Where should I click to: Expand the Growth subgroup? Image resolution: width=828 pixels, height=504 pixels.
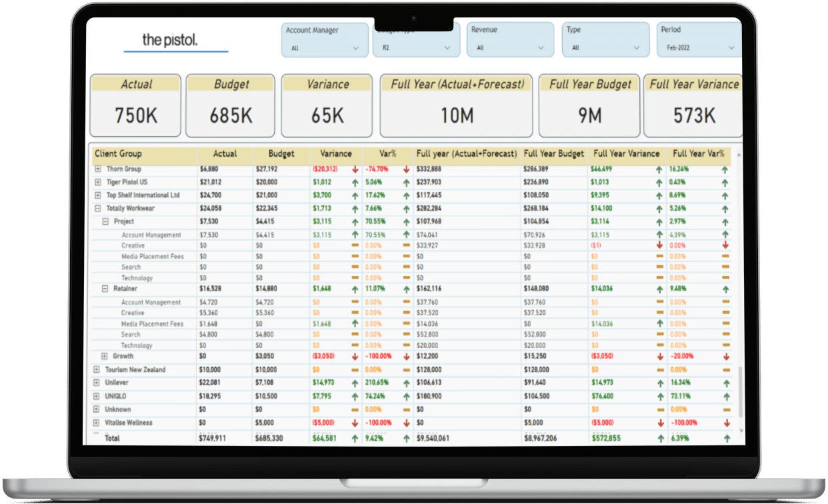105,356
